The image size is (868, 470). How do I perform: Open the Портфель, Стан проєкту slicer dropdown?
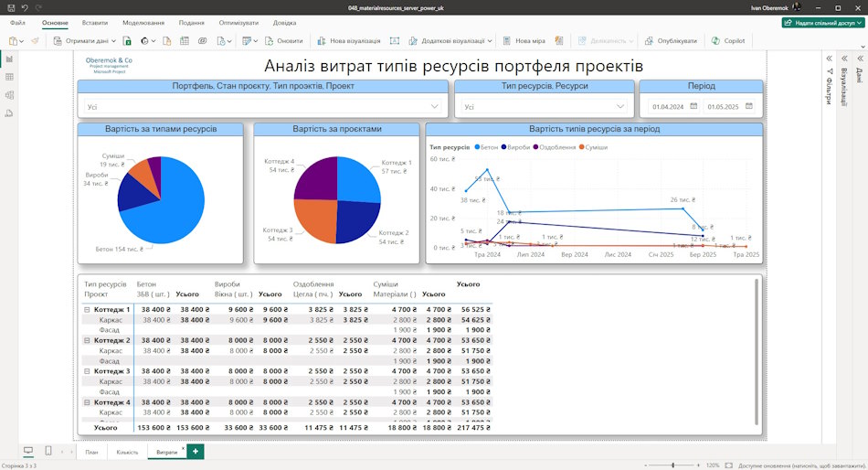point(435,106)
